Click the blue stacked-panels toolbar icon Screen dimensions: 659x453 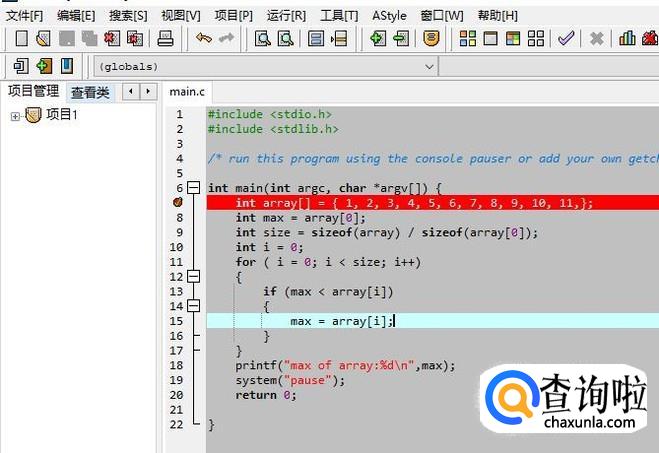tap(316, 39)
